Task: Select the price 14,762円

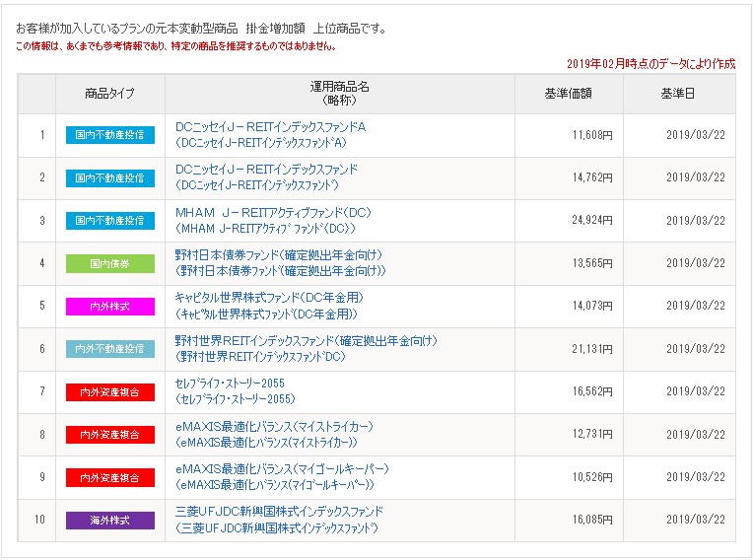Action: (x=592, y=177)
